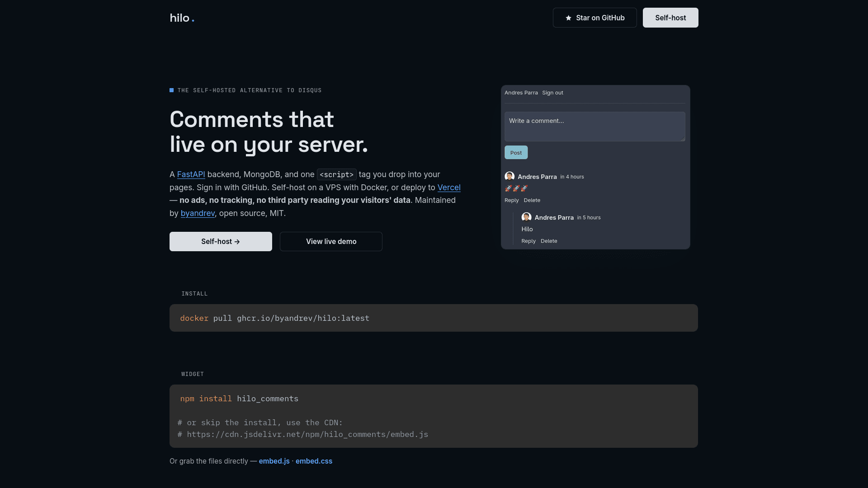The width and height of the screenshot is (868, 488).
Task: Click Andres Parra avatar on rocket comment
Action: (x=509, y=176)
